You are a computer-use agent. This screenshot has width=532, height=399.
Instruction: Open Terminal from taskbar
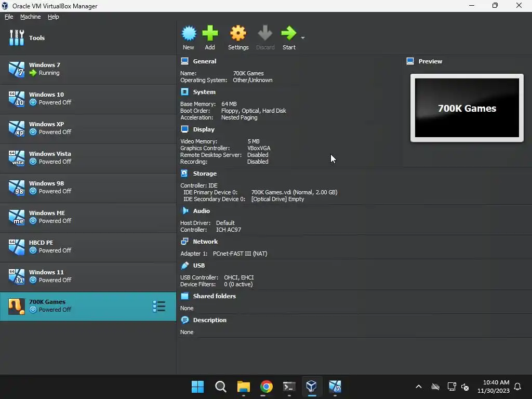click(x=289, y=387)
